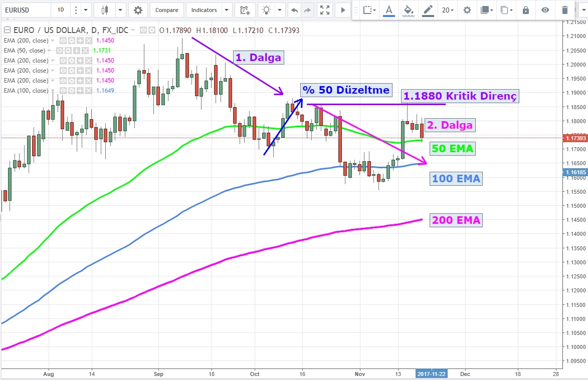Change the text color swatch
This screenshot has height=380, width=588.
coord(388,10)
